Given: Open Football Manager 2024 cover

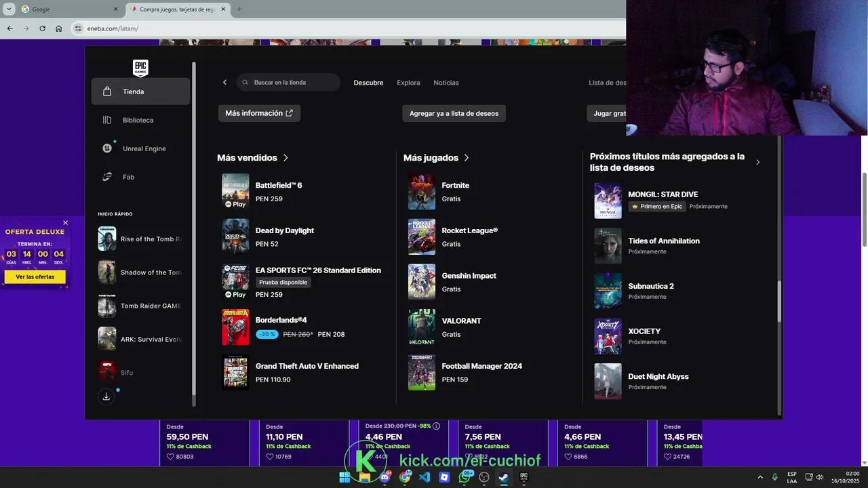Looking at the screenshot, I should [422, 372].
